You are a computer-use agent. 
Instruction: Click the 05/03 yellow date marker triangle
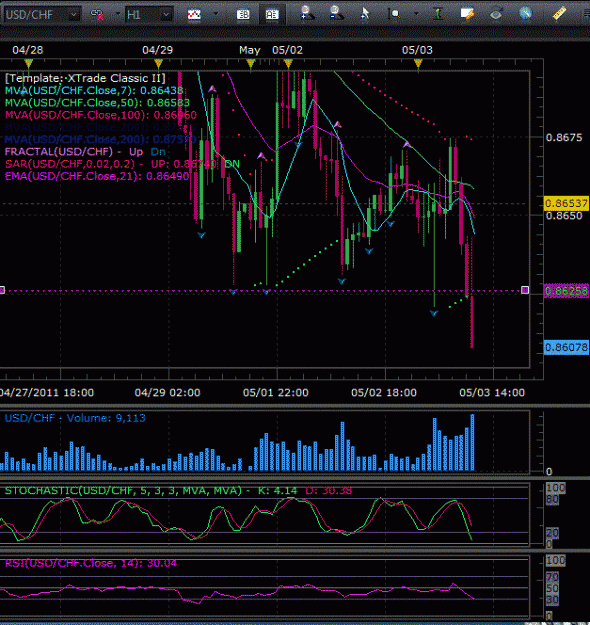point(418,63)
